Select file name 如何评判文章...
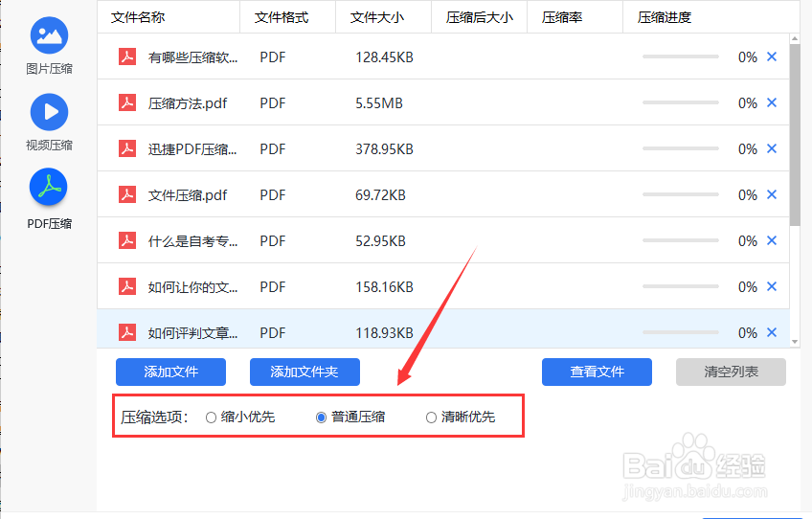Screen dimensions: 812x519 (x=192, y=333)
